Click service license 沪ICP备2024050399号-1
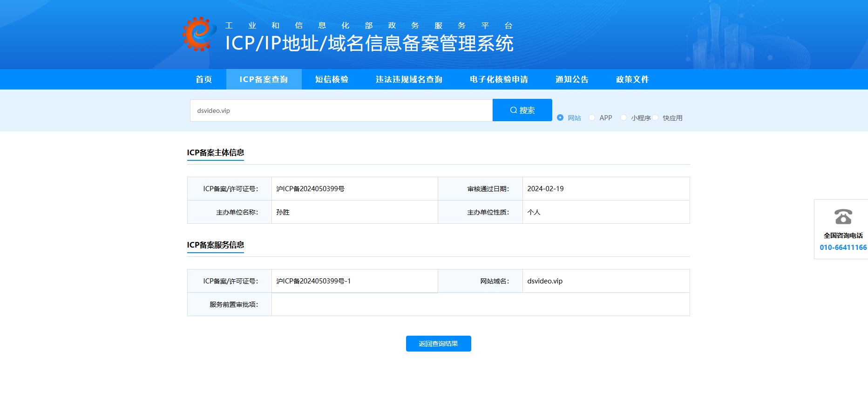The image size is (868, 414). coord(313,281)
